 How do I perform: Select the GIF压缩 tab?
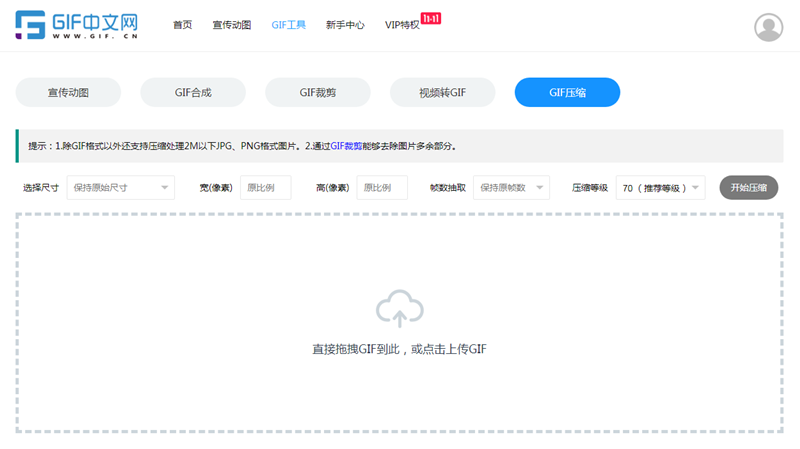[x=567, y=92]
